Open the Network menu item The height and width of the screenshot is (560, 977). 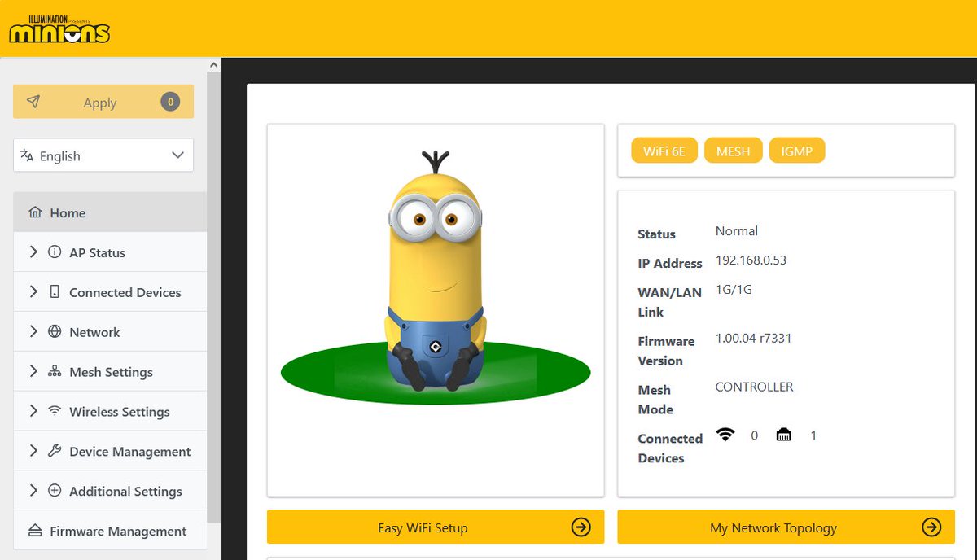coord(110,332)
